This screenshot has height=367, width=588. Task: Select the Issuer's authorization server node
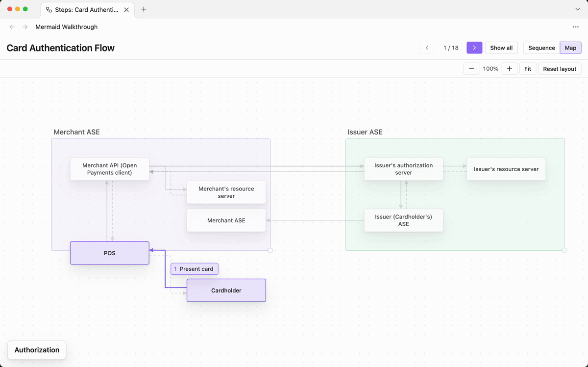404,169
